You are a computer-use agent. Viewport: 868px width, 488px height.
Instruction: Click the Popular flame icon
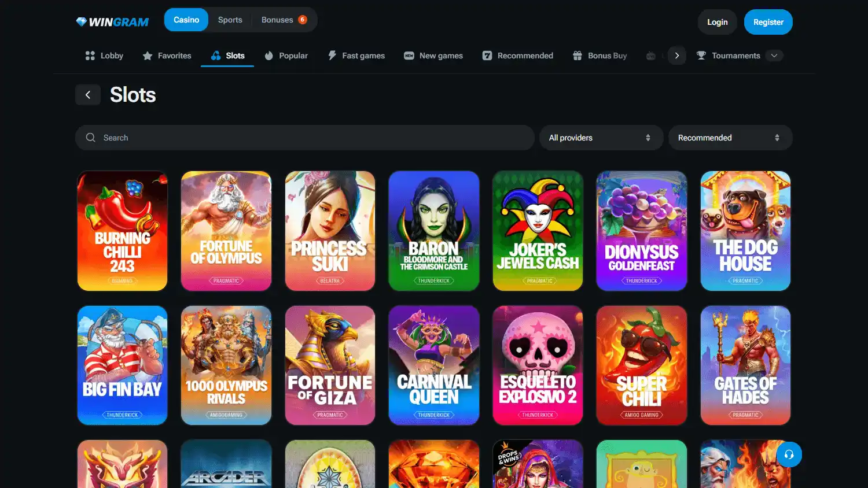click(269, 56)
